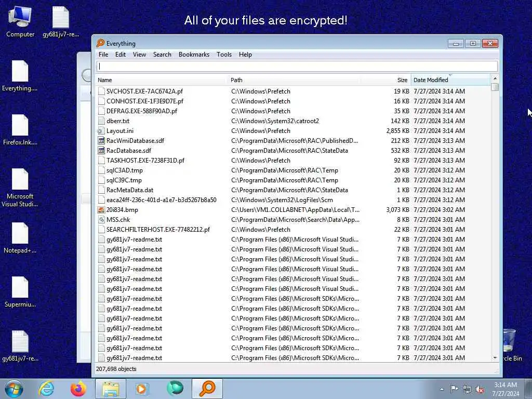Minimize the Everything window

(456, 44)
